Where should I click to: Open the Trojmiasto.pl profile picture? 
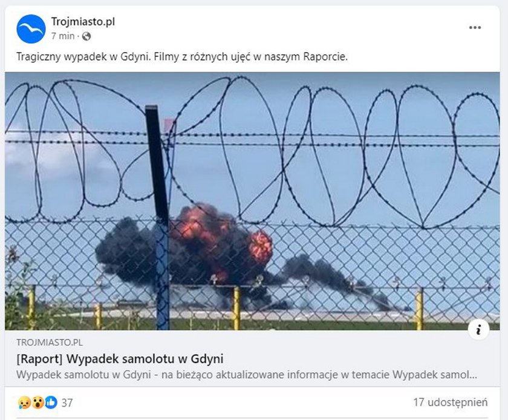pyautogui.click(x=31, y=29)
